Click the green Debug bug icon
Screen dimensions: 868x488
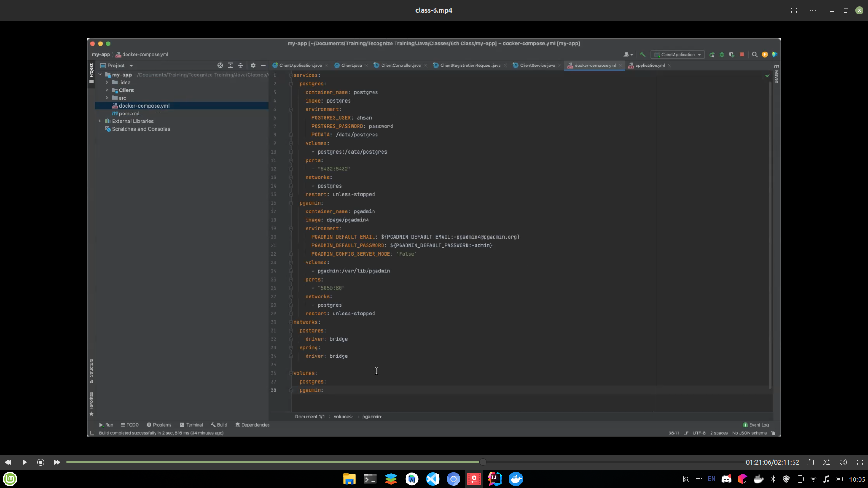point(722,55)
